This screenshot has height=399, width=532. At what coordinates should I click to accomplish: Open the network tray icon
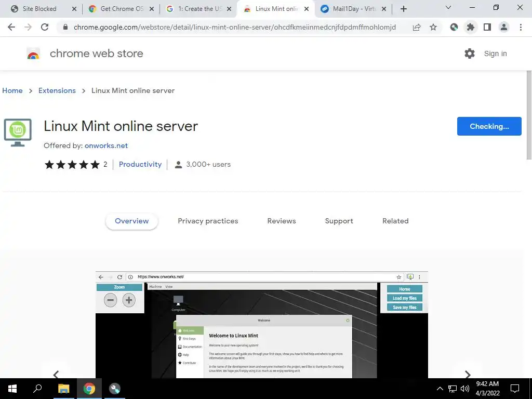(x=453, y=389)
